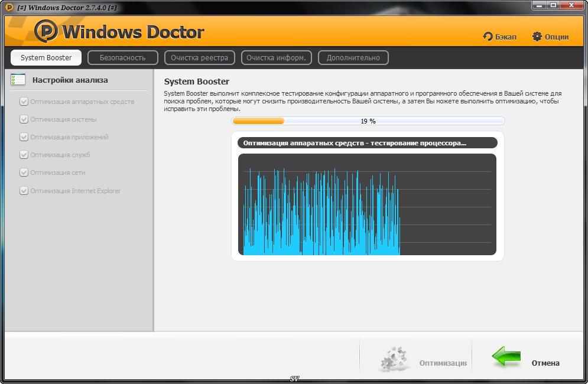Open the Очистка информ. tab
The image size is (588, 384).
[277, 58]
